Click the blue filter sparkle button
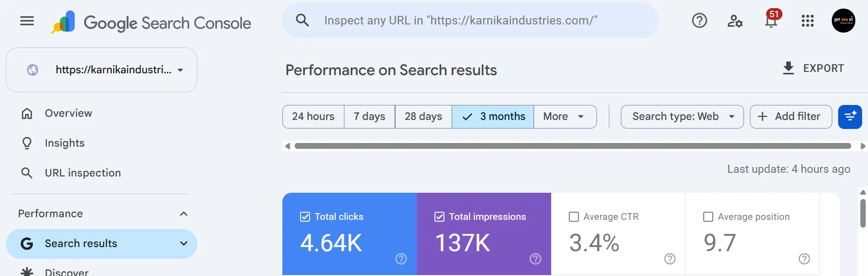 point(850,117)
